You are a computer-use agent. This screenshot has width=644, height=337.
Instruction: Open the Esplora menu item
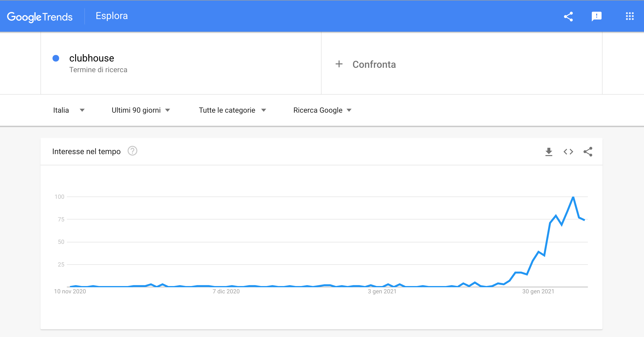click(x=111, y=16)
